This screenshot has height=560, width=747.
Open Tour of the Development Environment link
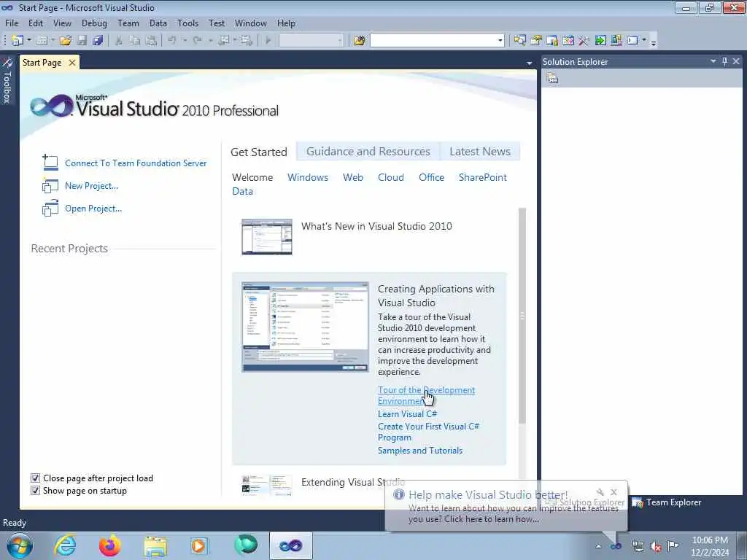[426, 395]
